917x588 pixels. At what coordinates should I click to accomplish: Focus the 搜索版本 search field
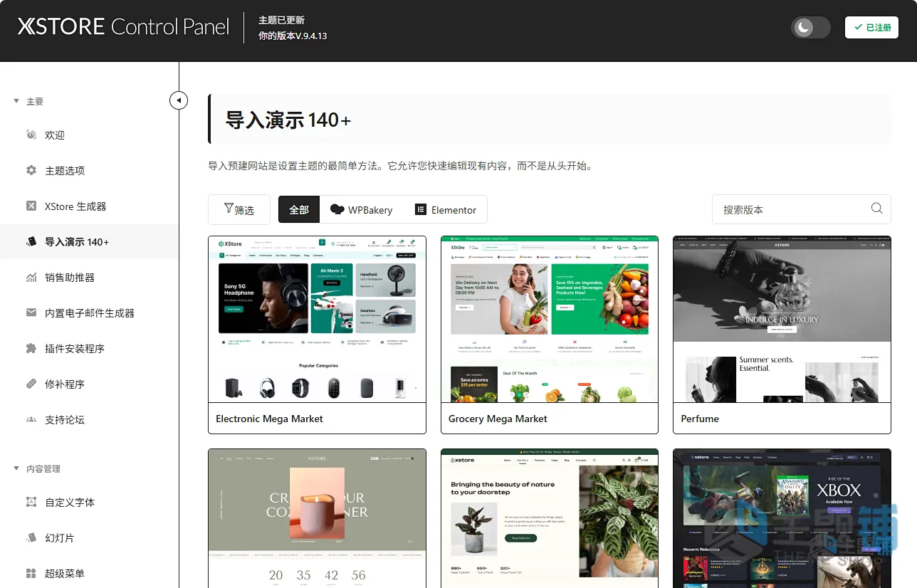click(802, 209)
